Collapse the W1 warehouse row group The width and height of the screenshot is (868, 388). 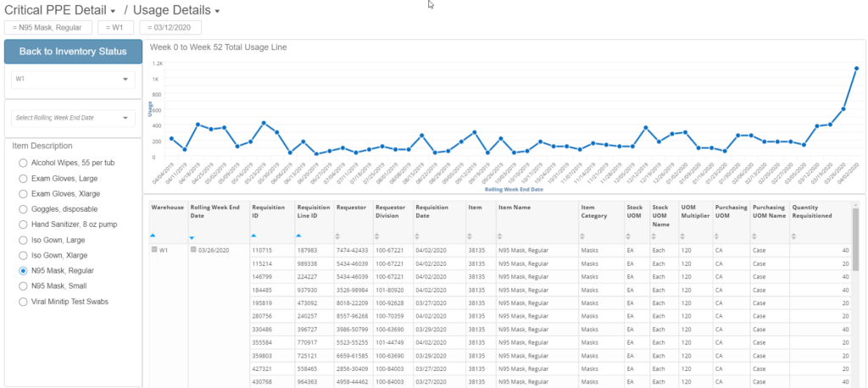tap(153, 251)
